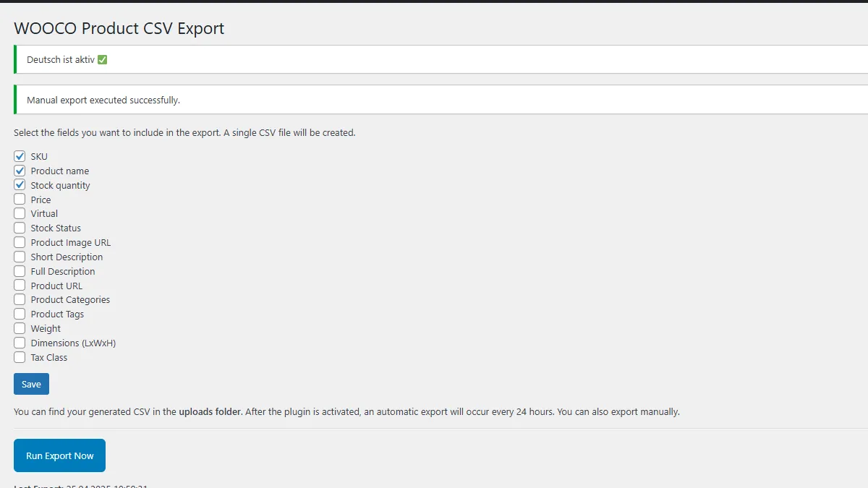Click the WOOCO Product CSV Export heading

coord(119,28)
